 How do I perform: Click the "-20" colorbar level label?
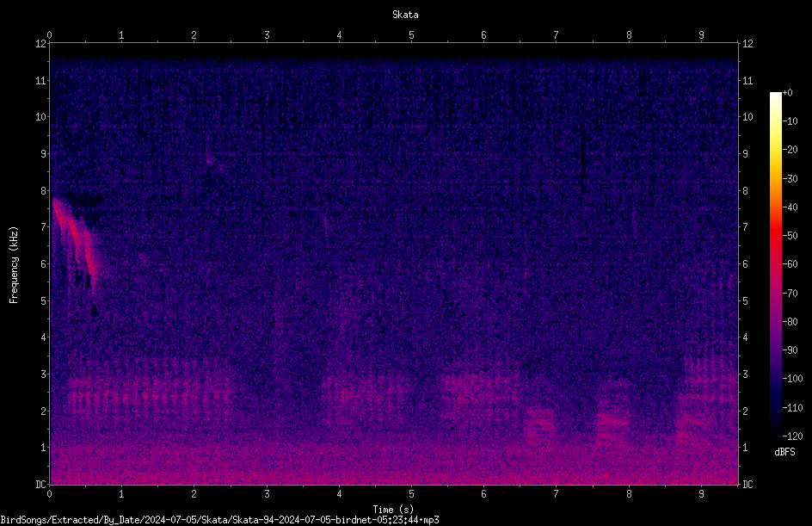(x=790, y=150)
